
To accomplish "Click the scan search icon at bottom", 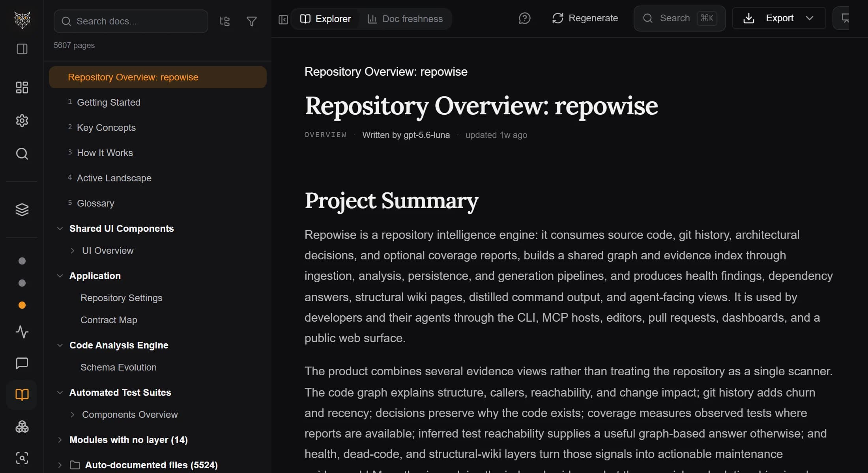I will click(x=22, y=458).
